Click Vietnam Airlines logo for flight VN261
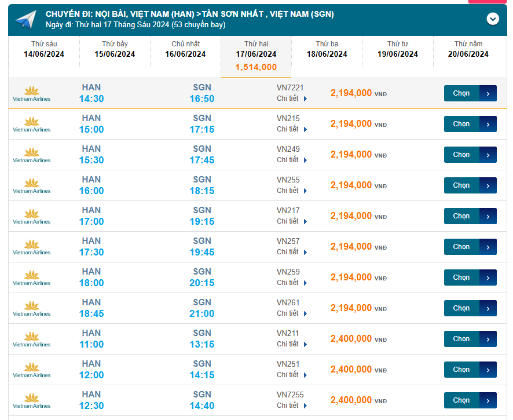This screenshot has width=513, height=420. click(x=32, y=309)
